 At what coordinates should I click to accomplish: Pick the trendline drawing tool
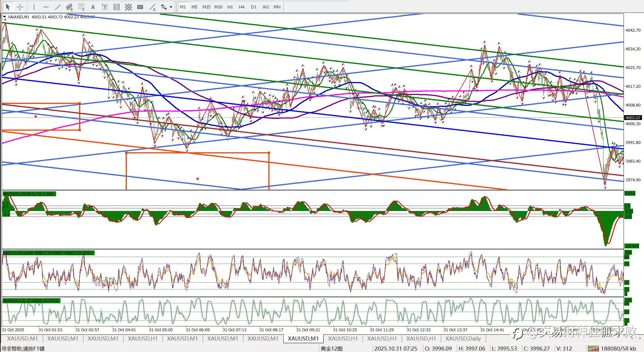click(x=58, y=7)
